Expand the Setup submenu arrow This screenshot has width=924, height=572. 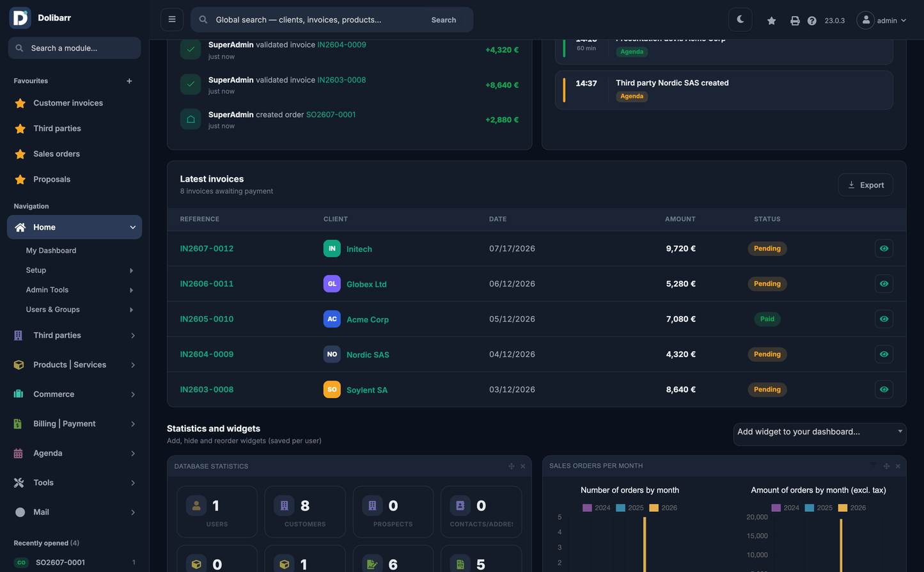[x=131, y=271]
